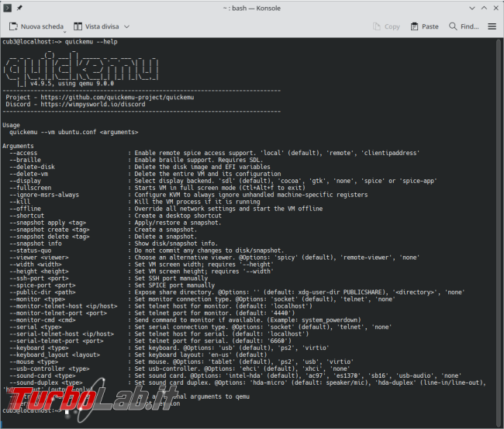Click the '--serial <type>' argument text
Screen dimensions: 504x429
(36, 327)
